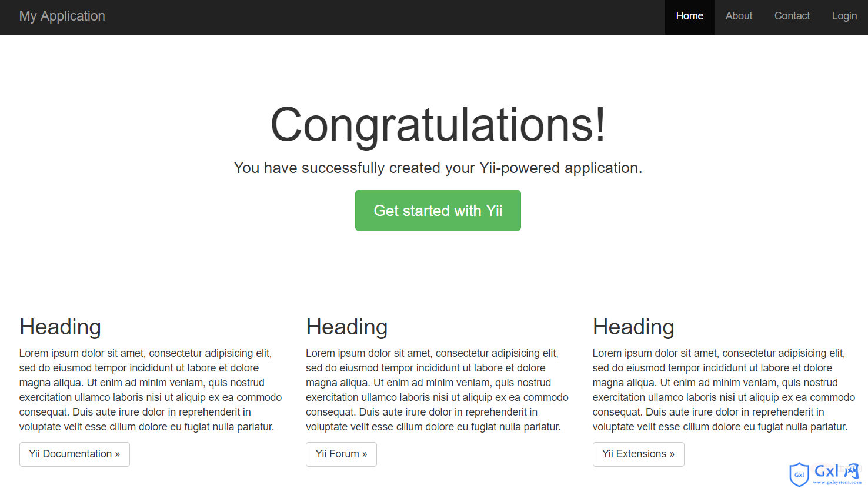Click the Lorem ipsum paragraph above Yii Extensions
Screen dimensions: 868x488
pyautogui.click(x=724, y=390)
